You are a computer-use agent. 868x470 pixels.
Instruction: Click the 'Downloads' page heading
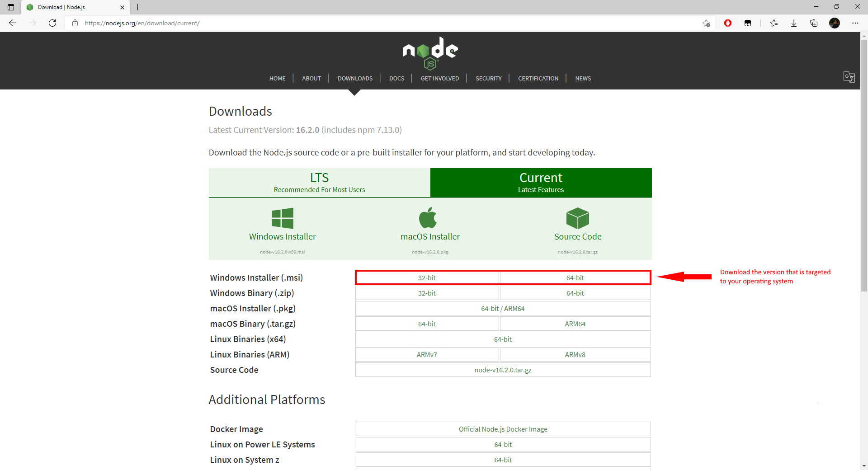click(241, 111)
